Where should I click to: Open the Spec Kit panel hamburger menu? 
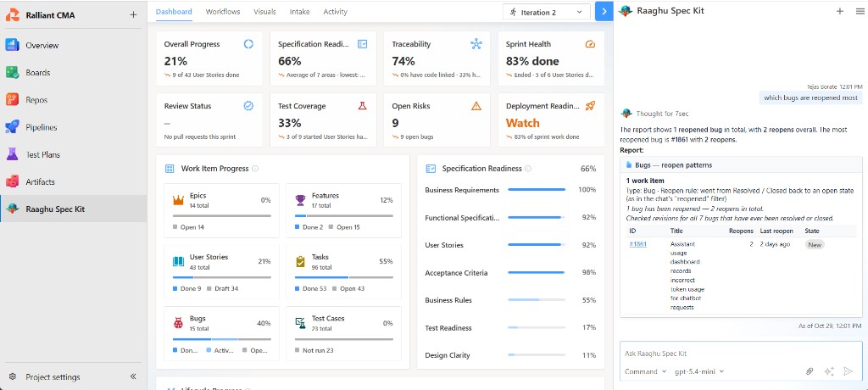coord(860,11)
